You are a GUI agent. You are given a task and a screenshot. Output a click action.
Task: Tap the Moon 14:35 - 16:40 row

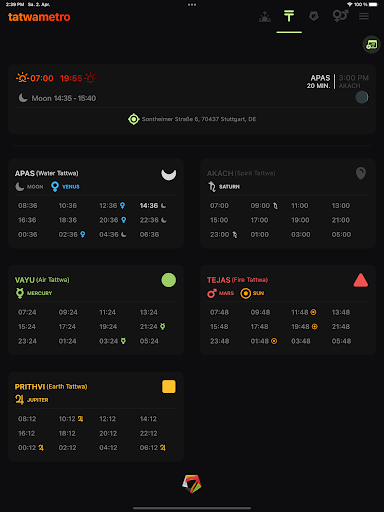(57, 98)
